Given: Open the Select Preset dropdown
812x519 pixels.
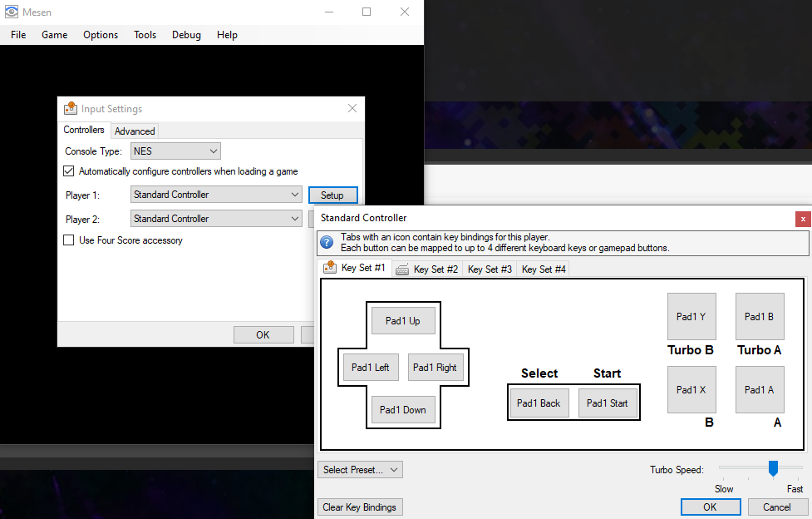Looking at the screenshot, I should [360, 470].
